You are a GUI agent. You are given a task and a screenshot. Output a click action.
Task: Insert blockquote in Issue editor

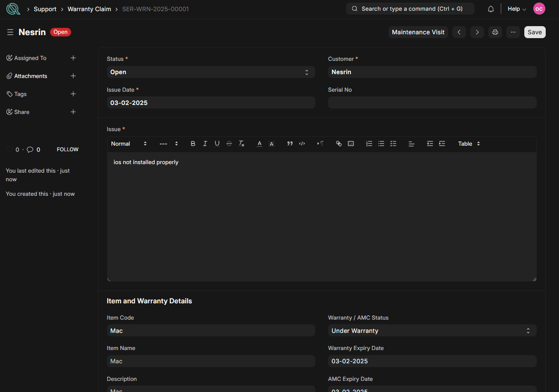click(290, 144)
